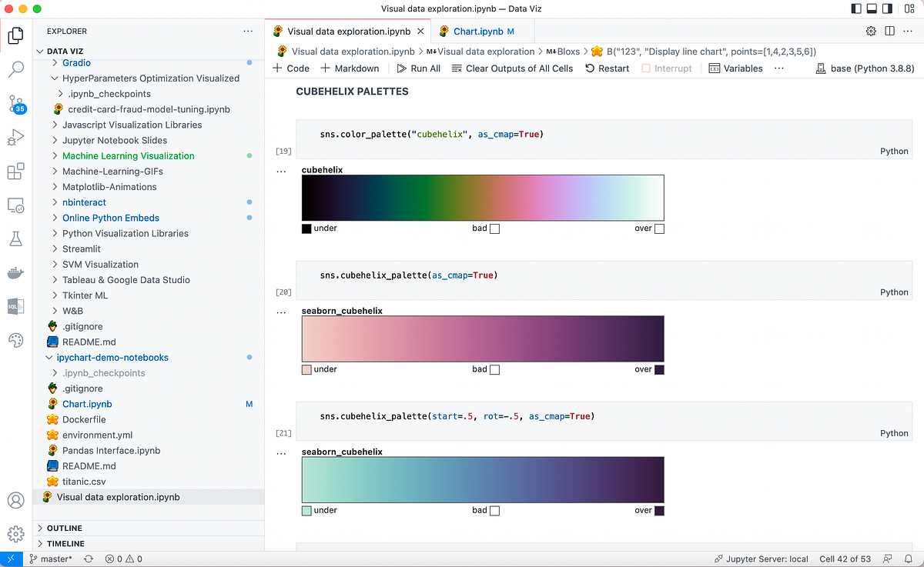Switch to the Chart.ipynb tab
The width and height of the screenshot is (924, 567).
point(483,32)
